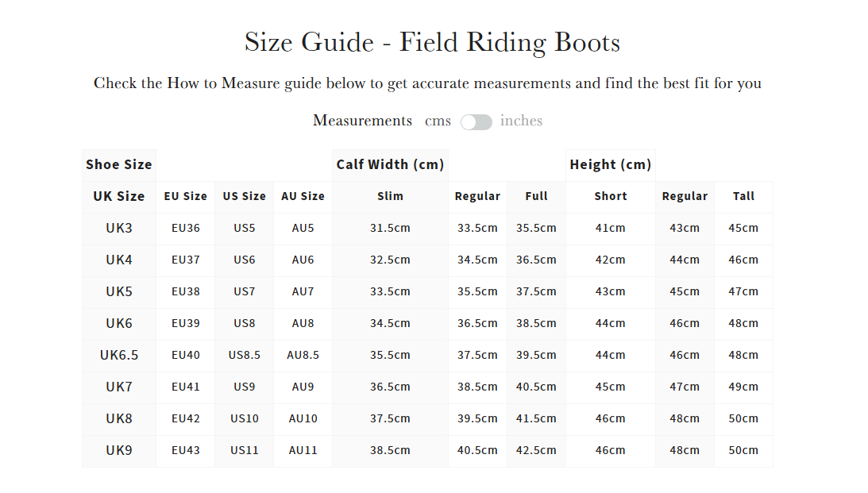Select the cms measurement option
The image size is (868, 493).
pyautogui.click(x=438, y=121)
